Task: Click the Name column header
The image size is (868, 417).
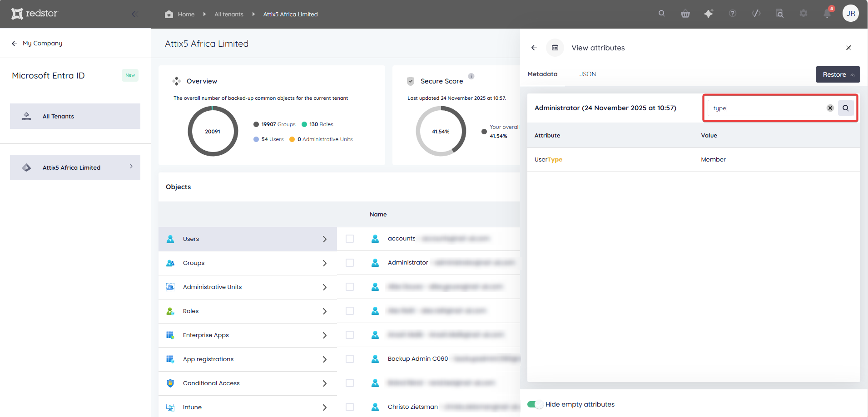Action: click(378, 215)
